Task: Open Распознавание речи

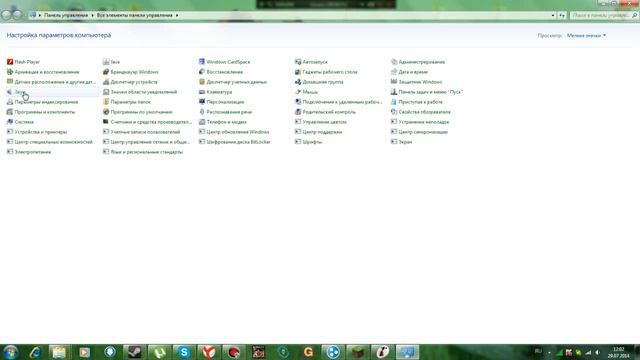Action: [225, 112]
